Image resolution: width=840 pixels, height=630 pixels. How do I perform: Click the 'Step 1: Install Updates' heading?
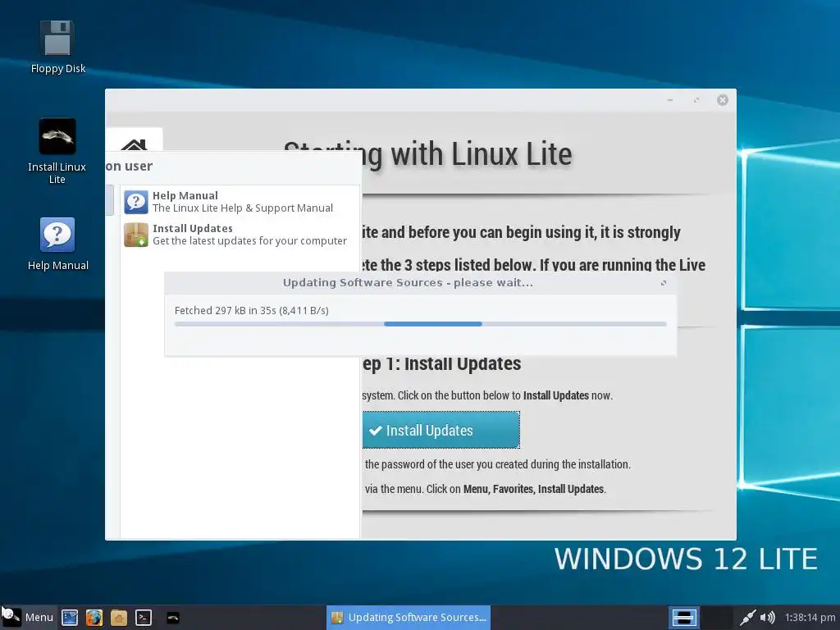441,363
